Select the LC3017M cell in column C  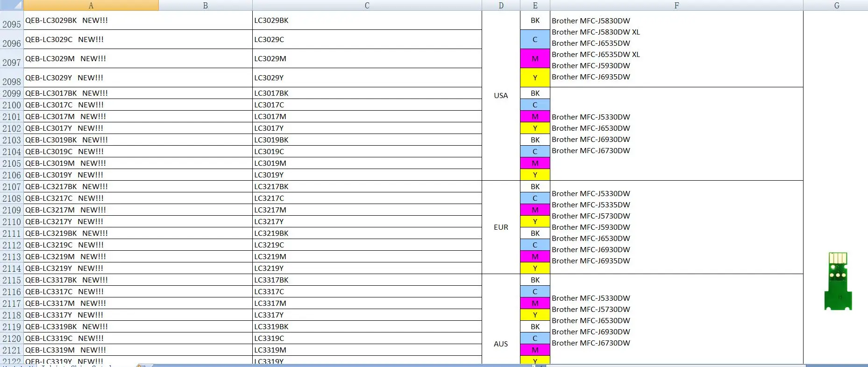pyautogui.click(x=367, y=117)
